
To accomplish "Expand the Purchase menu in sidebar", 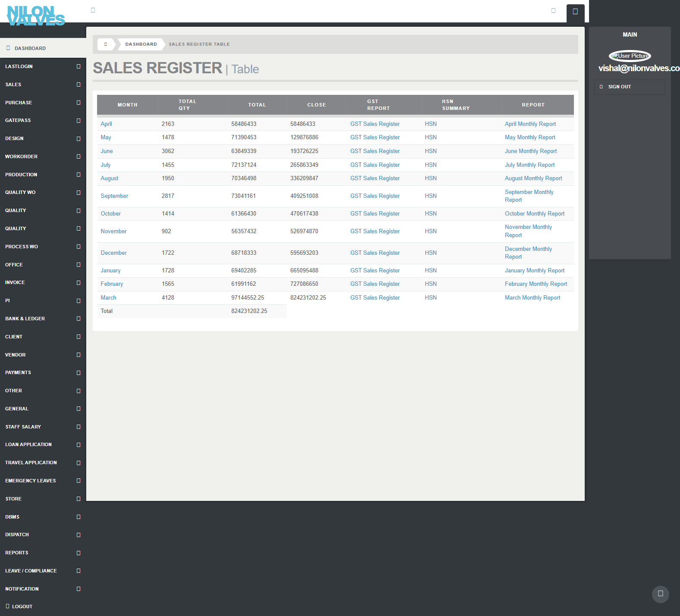I will click(78, 103).
